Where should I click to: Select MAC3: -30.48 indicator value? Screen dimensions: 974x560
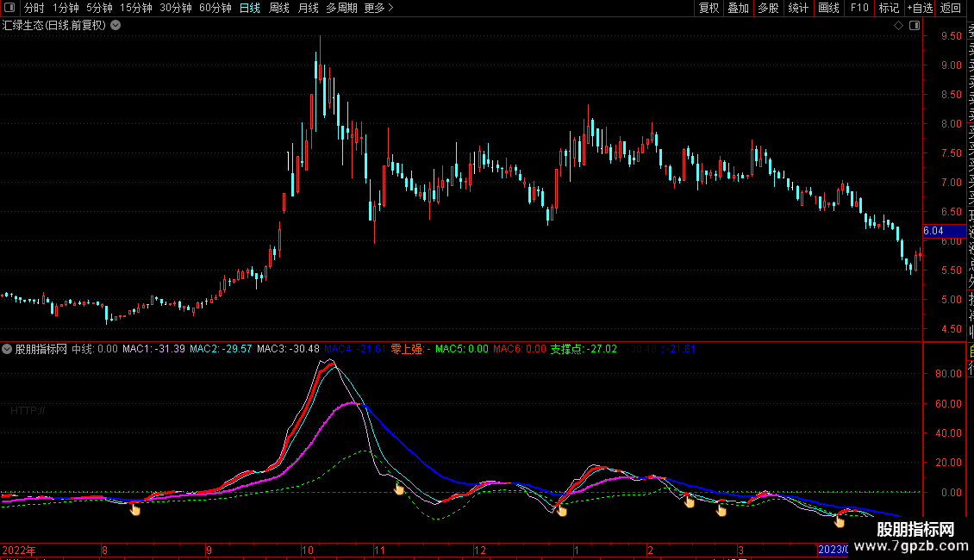click(x=288, y=349)
